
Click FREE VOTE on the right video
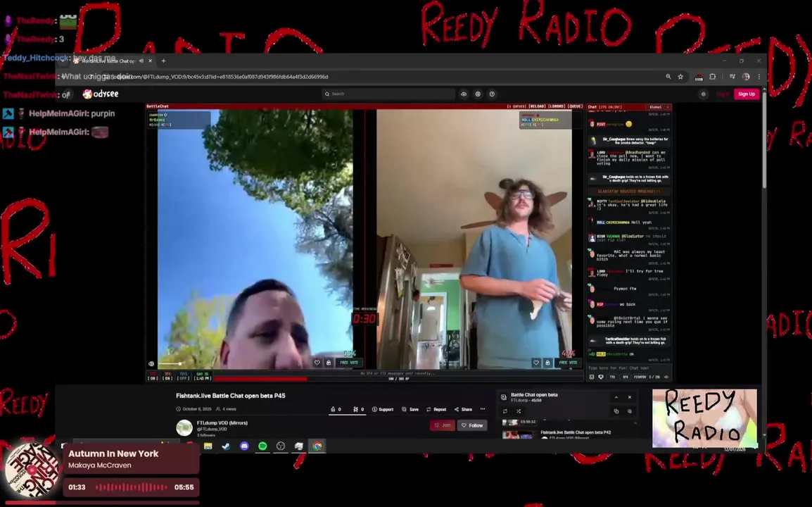[x=568, y=363]
